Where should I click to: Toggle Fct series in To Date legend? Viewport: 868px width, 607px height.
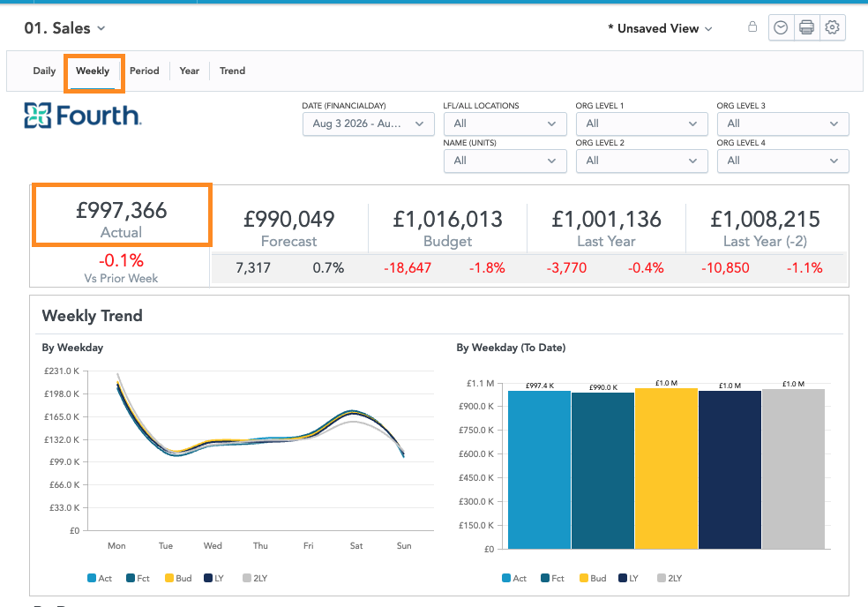click(552, 578)
